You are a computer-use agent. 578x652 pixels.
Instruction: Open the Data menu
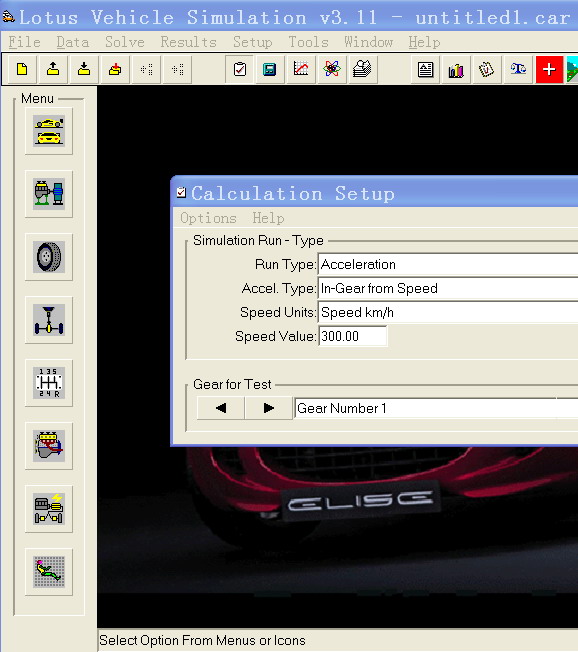pos(72,42)
